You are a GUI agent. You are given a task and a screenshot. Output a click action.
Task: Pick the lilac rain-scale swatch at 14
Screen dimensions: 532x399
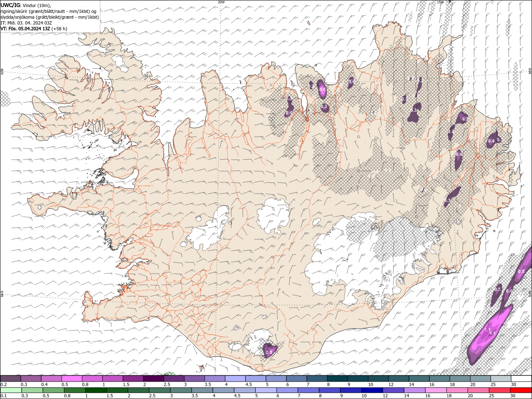click(x=414, y=390)
